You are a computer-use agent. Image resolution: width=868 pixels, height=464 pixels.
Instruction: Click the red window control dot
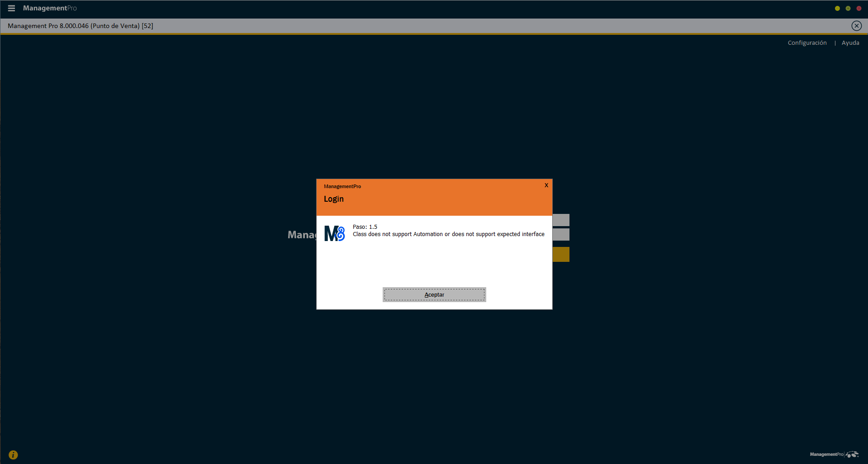[859, 8]
